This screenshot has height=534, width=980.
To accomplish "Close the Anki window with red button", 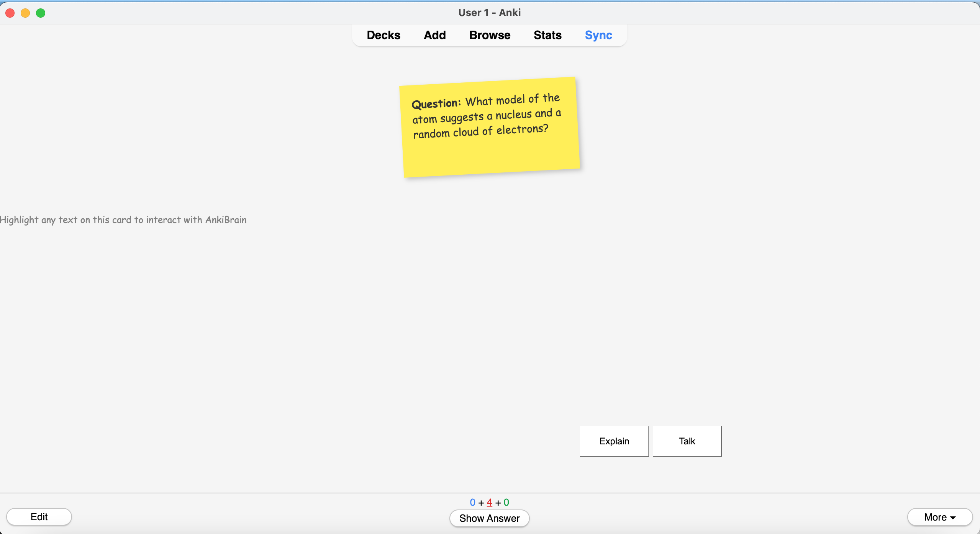I will pos(10,13).
